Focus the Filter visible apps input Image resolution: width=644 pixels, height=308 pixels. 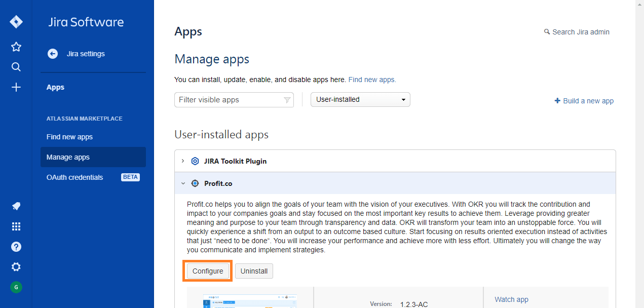[x=234, y=100]
